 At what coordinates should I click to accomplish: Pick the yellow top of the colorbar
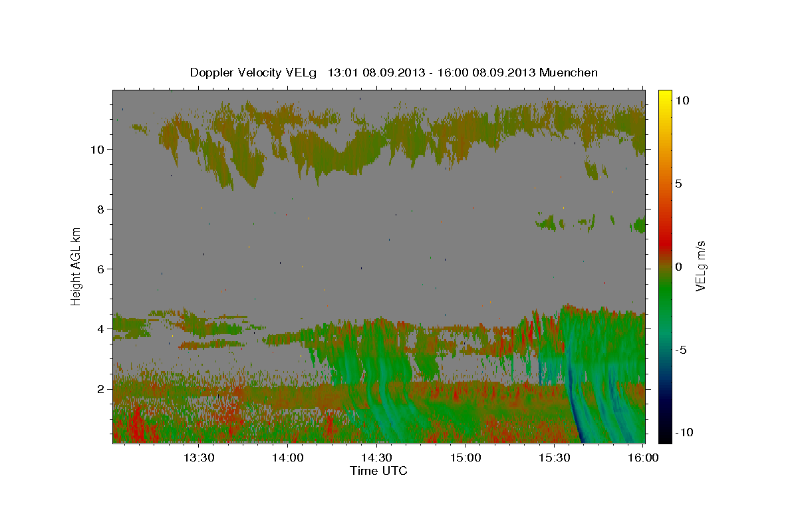tap(664, 95)
